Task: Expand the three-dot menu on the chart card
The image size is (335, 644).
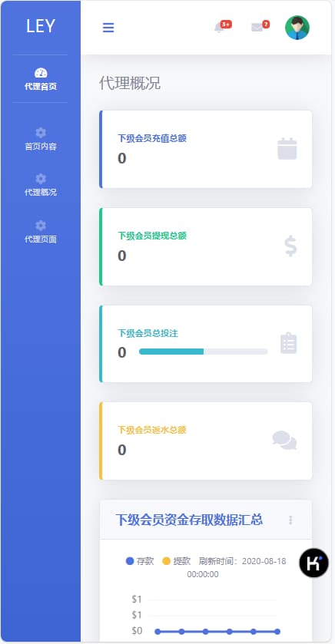Action: click(290, 520)
